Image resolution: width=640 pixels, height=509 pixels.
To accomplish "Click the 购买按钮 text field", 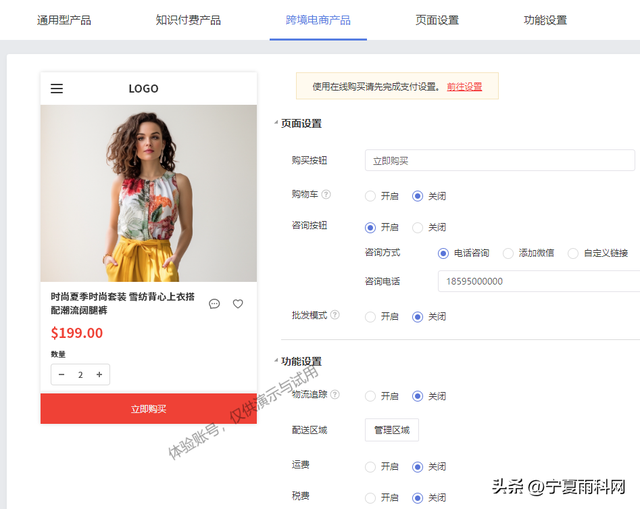I will pos(500,160).
